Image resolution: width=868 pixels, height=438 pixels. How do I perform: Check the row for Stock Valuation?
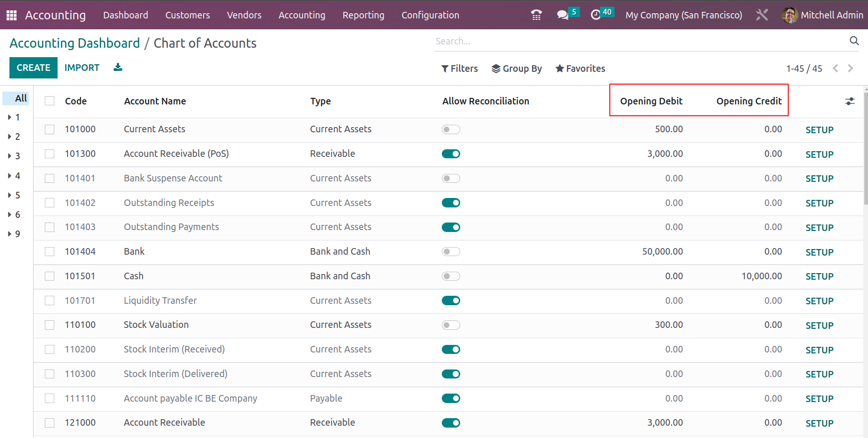coord(50,325)
